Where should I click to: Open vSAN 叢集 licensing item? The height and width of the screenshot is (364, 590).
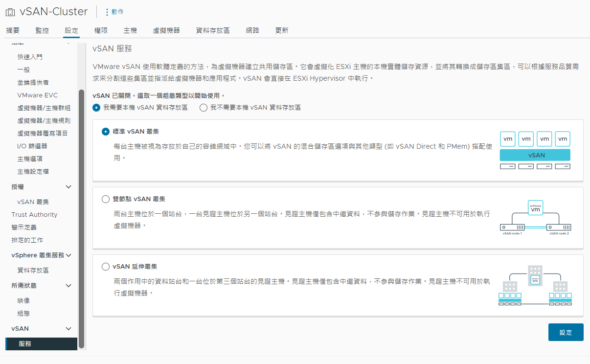coord(33,202)
